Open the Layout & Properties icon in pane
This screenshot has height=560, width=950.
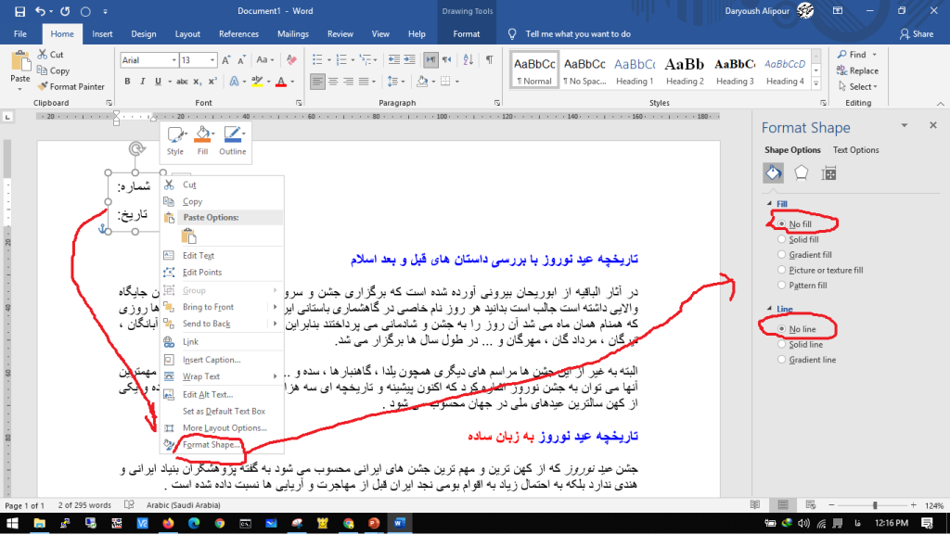click(x=829, y=172)
